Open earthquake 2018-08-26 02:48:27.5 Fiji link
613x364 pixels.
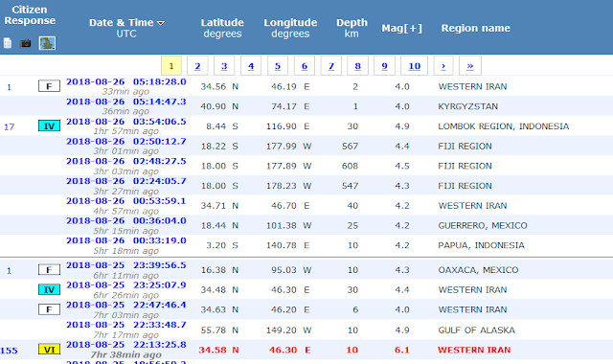click(125, 162)
